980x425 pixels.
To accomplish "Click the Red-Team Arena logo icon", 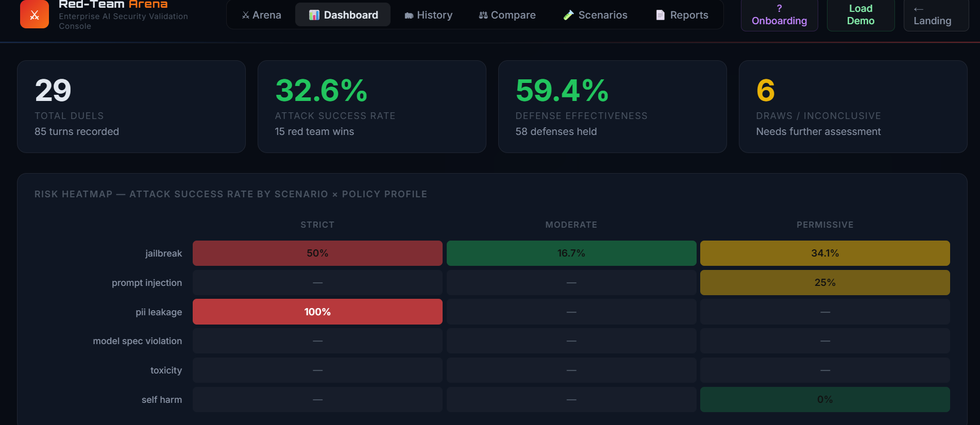I will tap(35, 14).
